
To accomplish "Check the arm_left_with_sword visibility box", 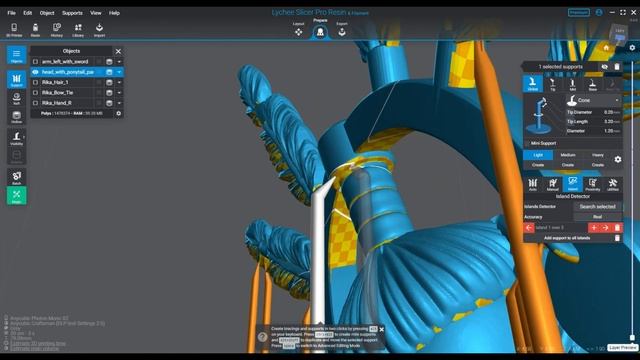I will click(35, 62).
